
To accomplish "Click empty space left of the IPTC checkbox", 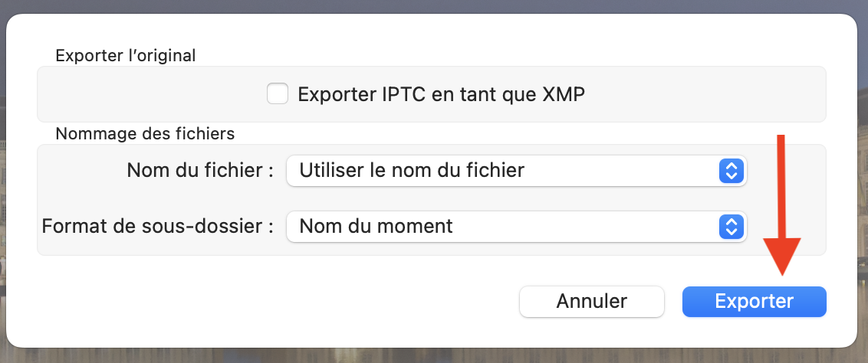I will 153,94.
